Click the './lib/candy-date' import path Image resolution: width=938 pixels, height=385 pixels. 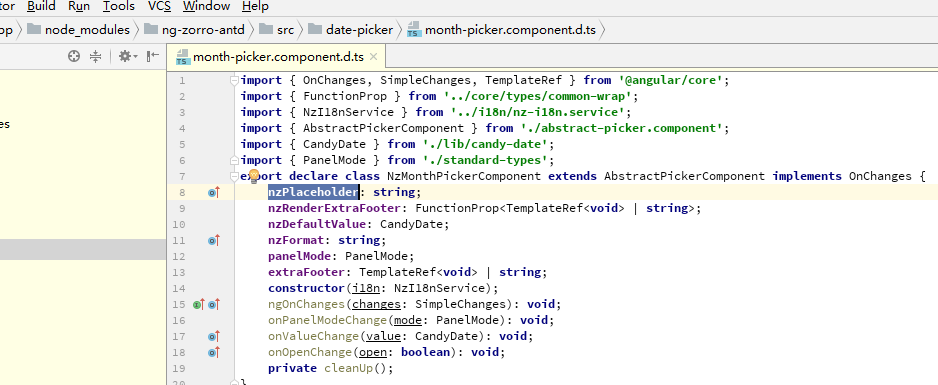(485, 144)
